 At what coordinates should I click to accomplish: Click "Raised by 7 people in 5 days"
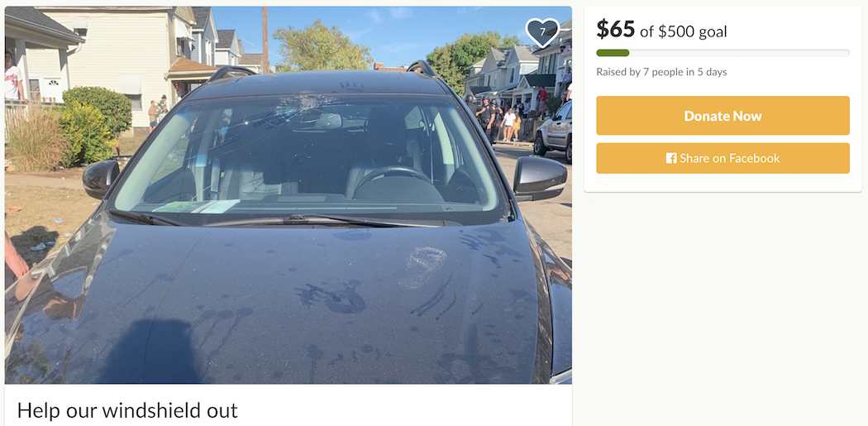[x=661, y=72]
